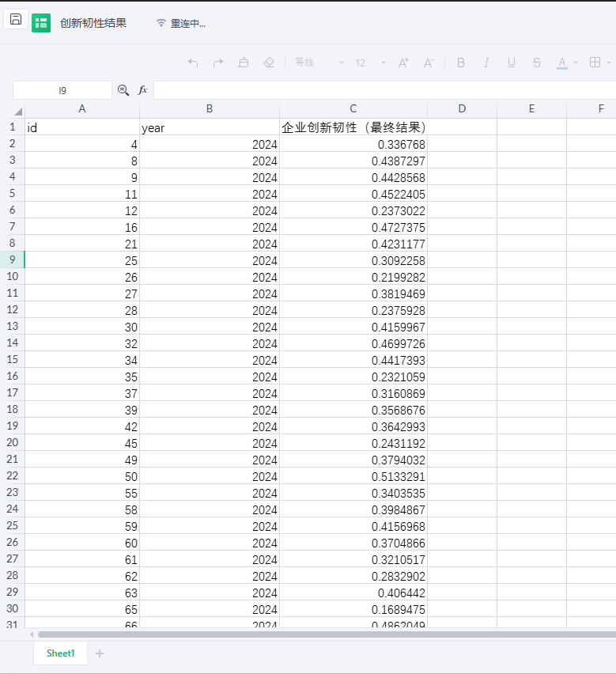Click the fx insert function icon
The width and height of the screenshot is (616, 674).
point(142,90)
